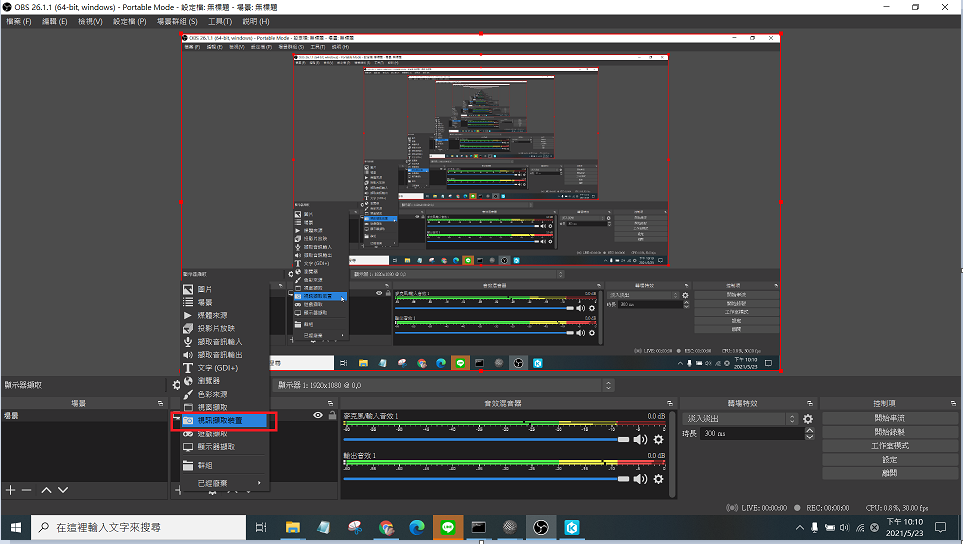Pop out the 音效混音器 dock
This screenshot has width=963, height=544.
pyautogui.click(x=669, y=403)
